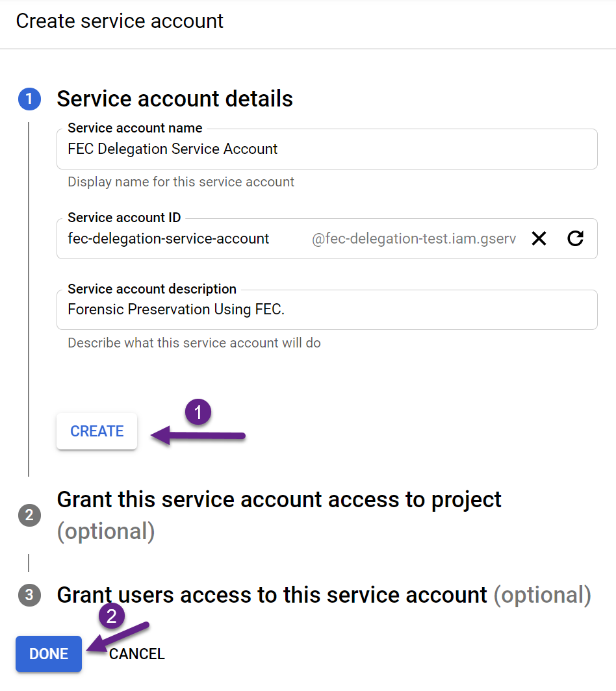Click purple annotation marker 1 near CREATE
The image size is (616, 691).
point(198,412)
